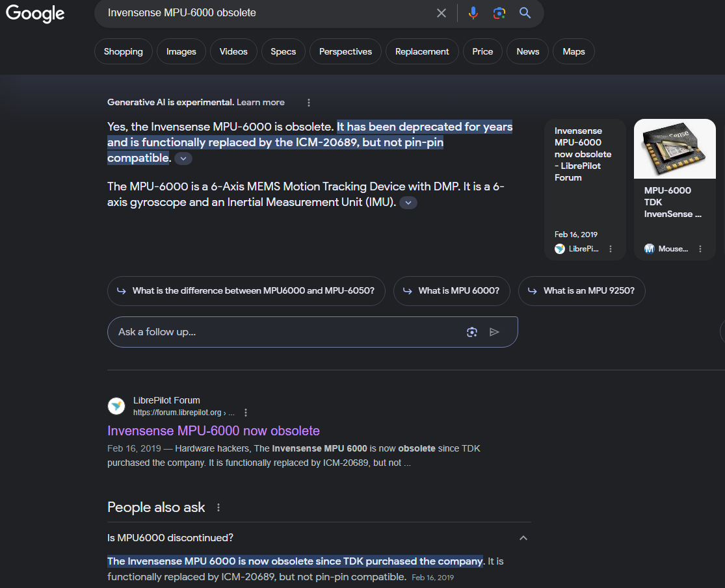Select the 'What is MPU 6000?' suggestion

coord(451,291)
